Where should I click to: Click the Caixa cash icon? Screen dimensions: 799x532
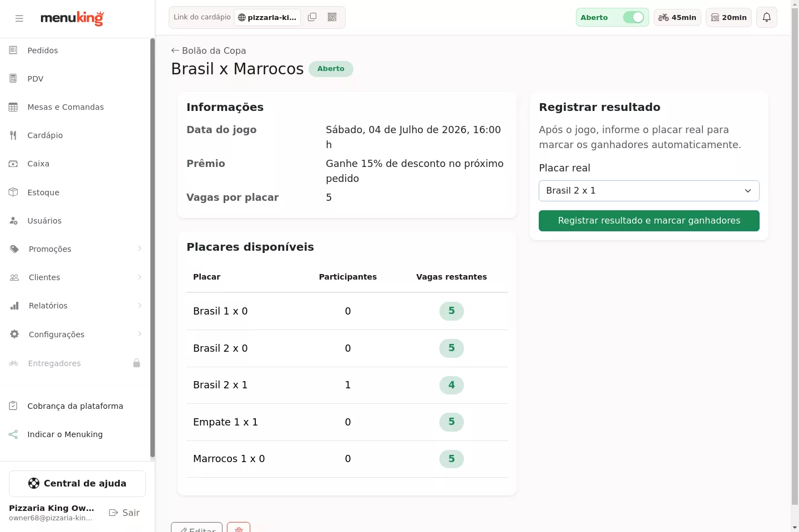pyautogui.click(x=13, y=164)
